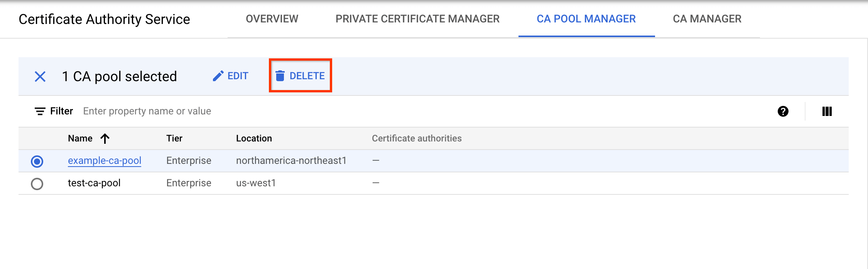The image size is (868, 269).
Task: Select the test-ca-pool radio button
Action: (x=37, y=184)
